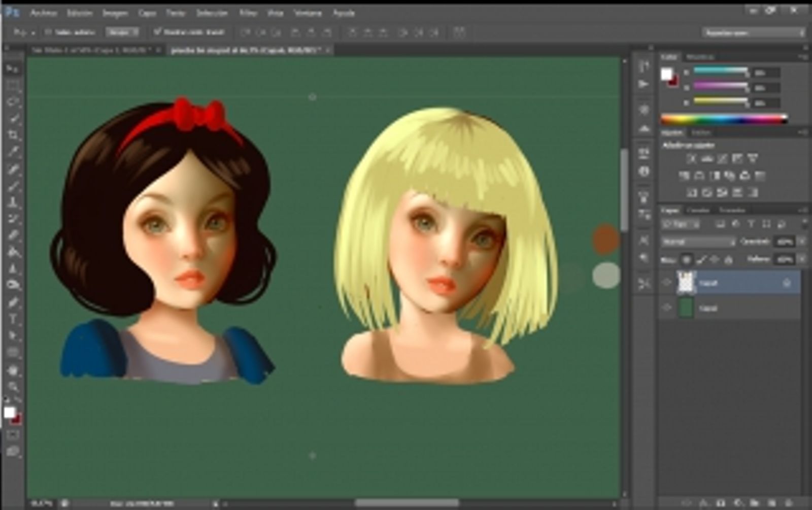Viewport: 812px width, 510px height.
Task: Select the green background layer thumbnail
Action: (x=686, y=308)
